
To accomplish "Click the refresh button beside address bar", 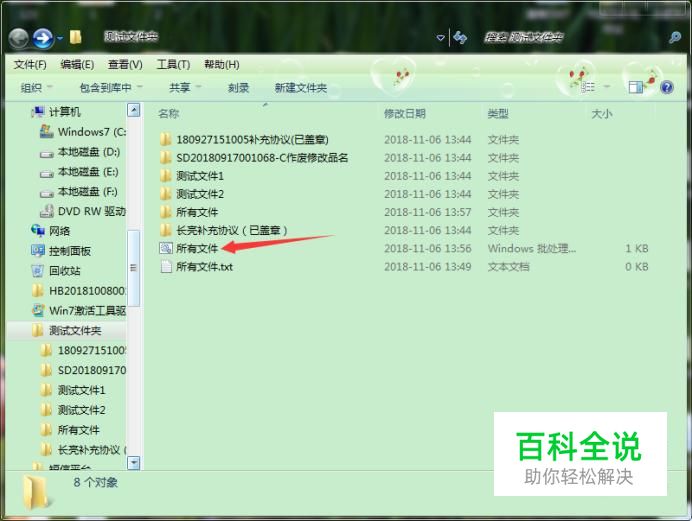I will (460, 37).
